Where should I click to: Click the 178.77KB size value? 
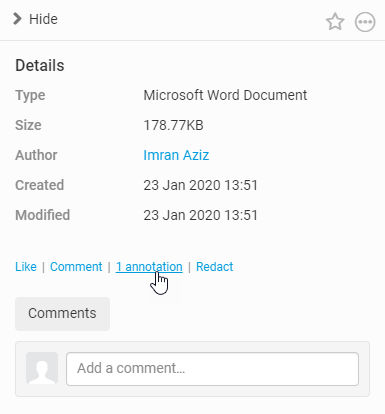[x=173, y=125]
